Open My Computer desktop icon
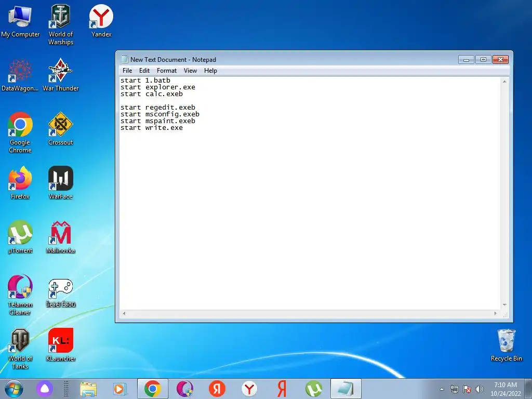The height and width of the screenshot is (399, 532). pos(20,21)
